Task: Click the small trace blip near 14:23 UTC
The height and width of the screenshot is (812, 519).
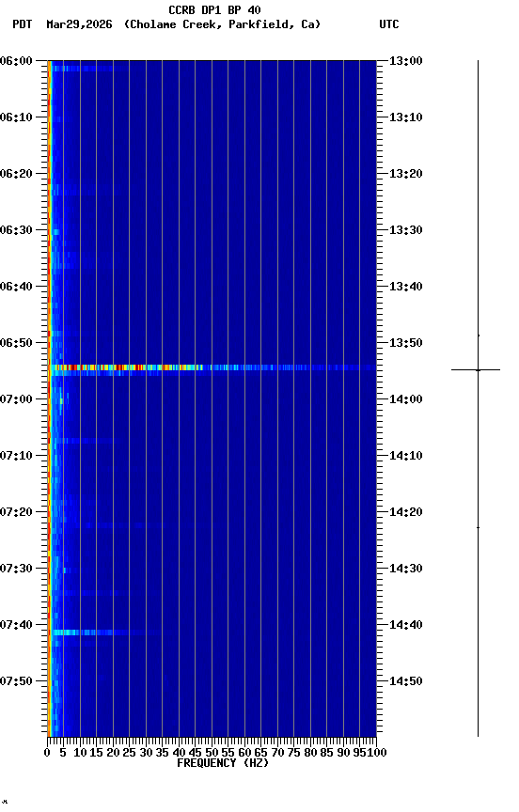Action: tap(478, 527)
